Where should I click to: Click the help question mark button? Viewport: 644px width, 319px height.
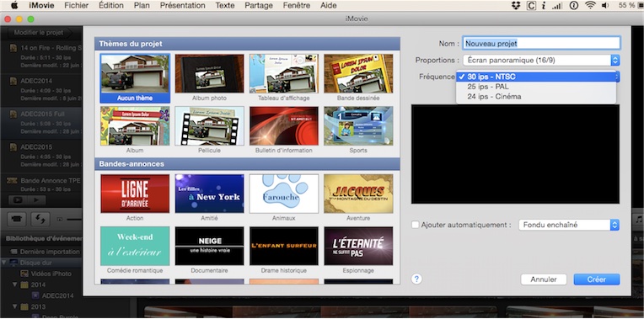click(x=416, y=279)
